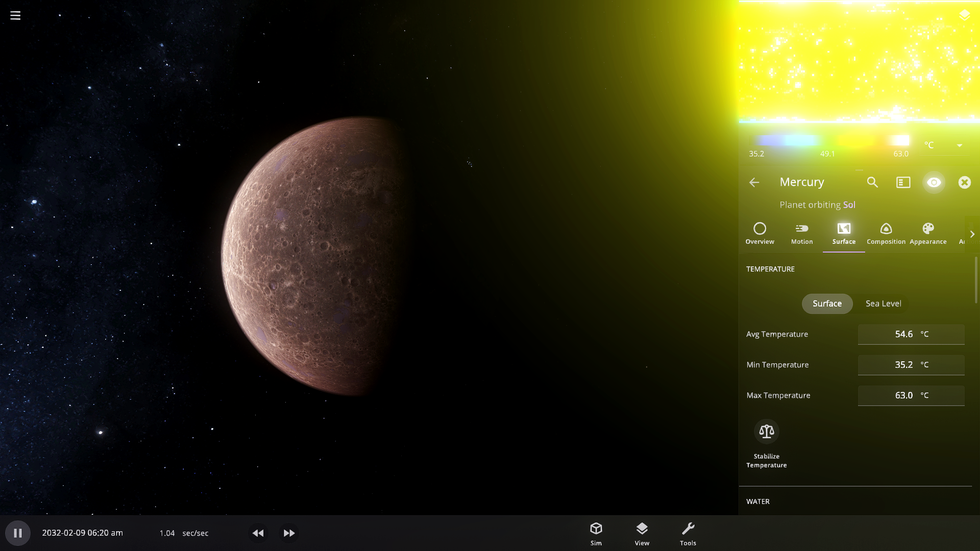Toggle the eye visibility icon for Mercury
This screenshot has height=551, width=980.
pos(934,182)
